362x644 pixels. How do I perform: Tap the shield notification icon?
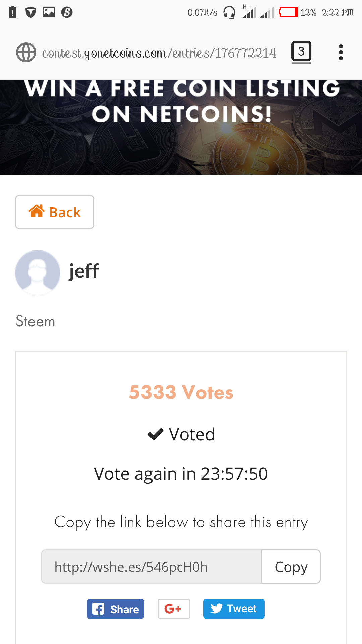click(31, 12)
